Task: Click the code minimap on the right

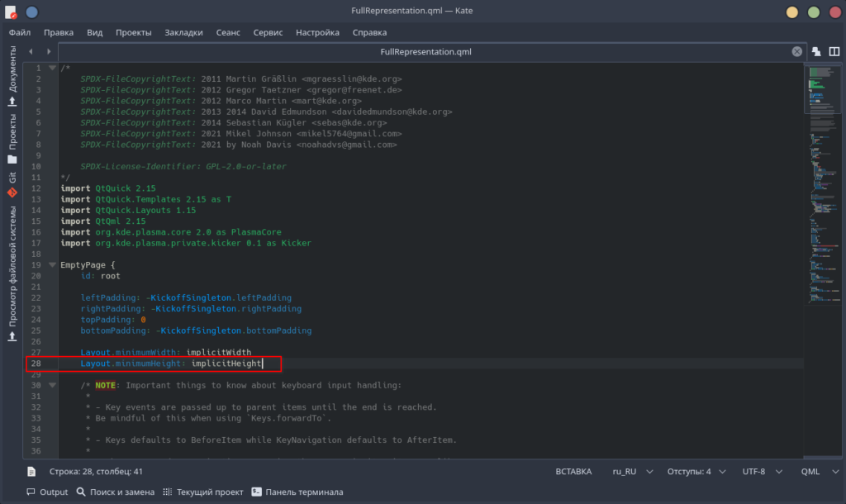Action: [x=822, y=183]
